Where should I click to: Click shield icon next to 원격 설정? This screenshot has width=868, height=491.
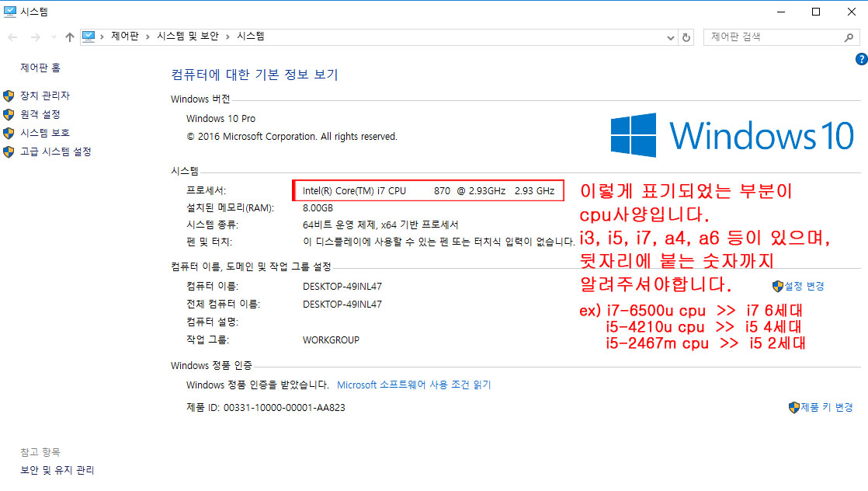point(9,114)
